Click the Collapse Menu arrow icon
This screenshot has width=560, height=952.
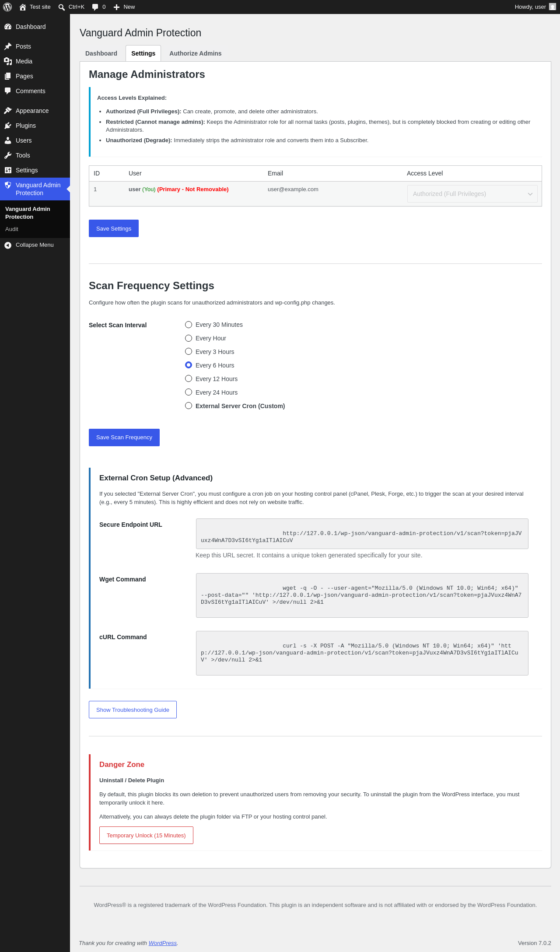[8, 245]
